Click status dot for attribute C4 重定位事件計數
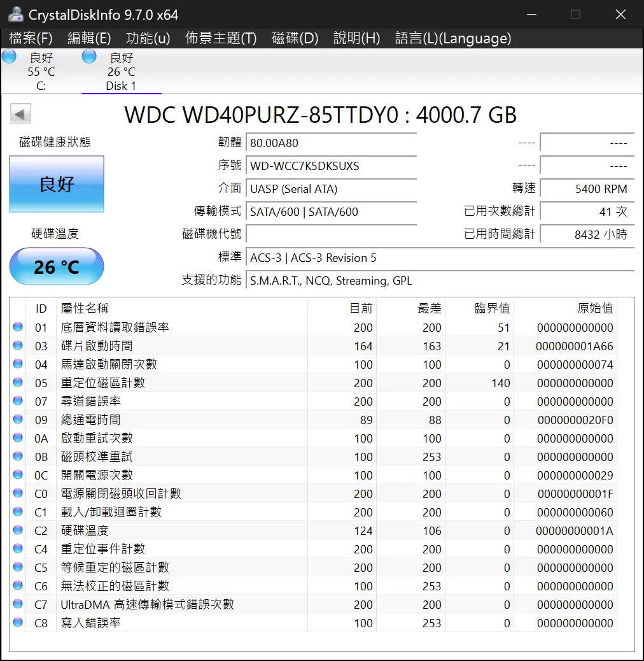This screenshot has width=644, height=661. (x=18, y=548)
